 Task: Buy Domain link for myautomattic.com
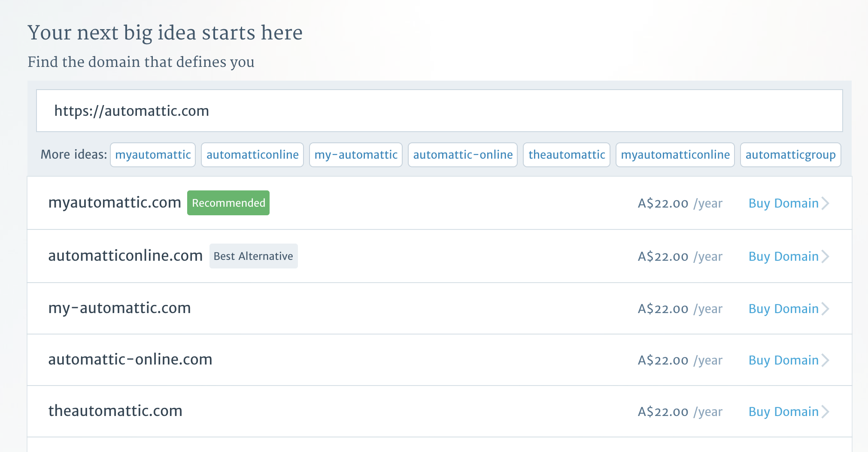783,203
